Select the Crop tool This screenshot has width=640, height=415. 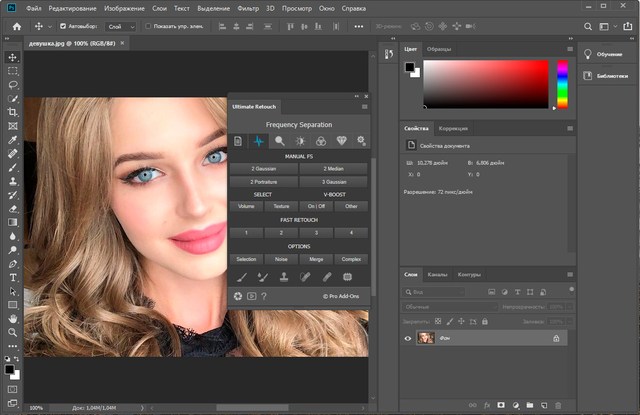[x=13, y=113]
